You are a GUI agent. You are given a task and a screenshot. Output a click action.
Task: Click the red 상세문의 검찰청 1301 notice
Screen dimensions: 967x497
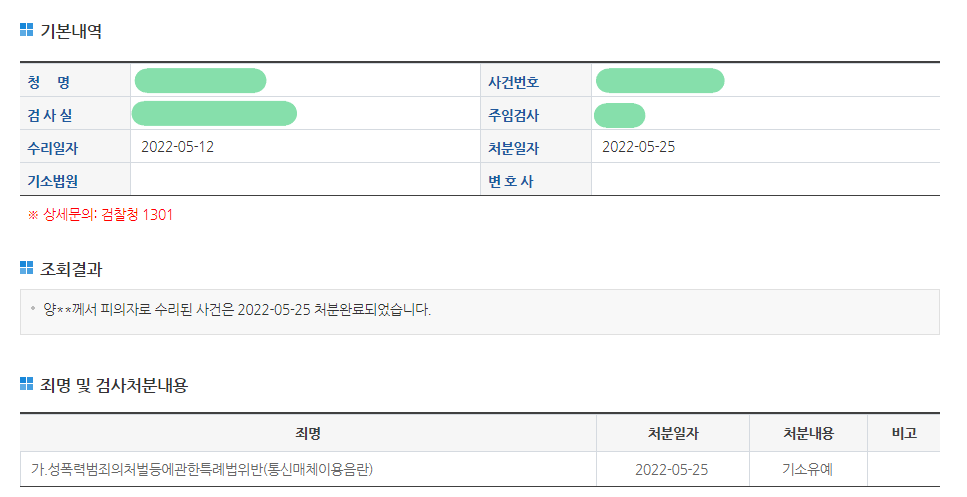click(x=100, y=215)
